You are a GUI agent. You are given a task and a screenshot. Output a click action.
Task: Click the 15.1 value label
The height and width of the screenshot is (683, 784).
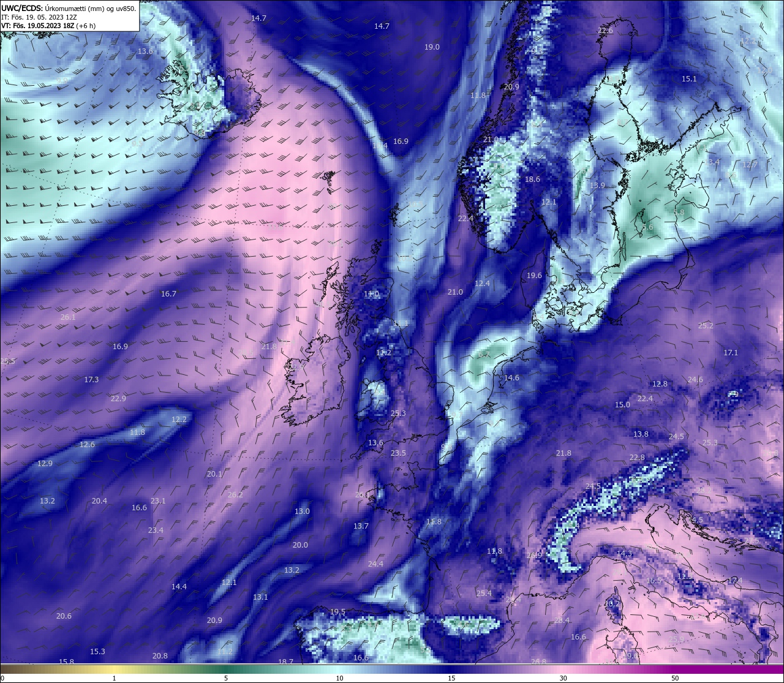[689, 79]
